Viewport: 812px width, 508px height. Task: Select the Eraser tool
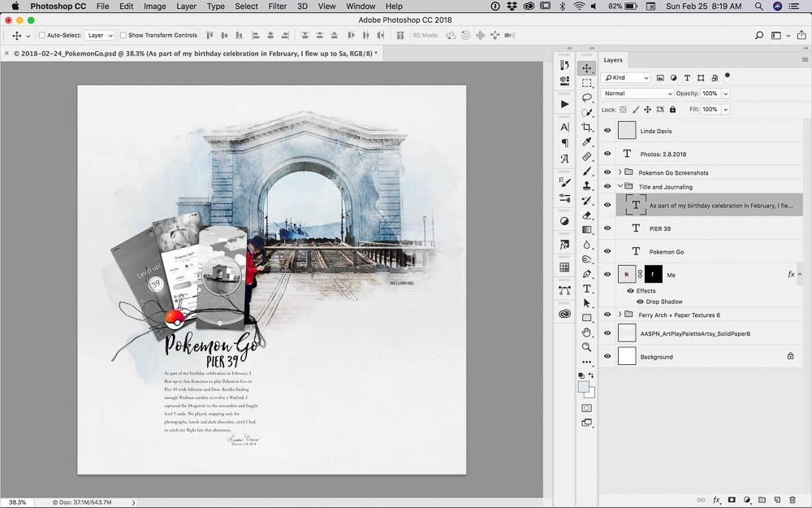point(586,215)
